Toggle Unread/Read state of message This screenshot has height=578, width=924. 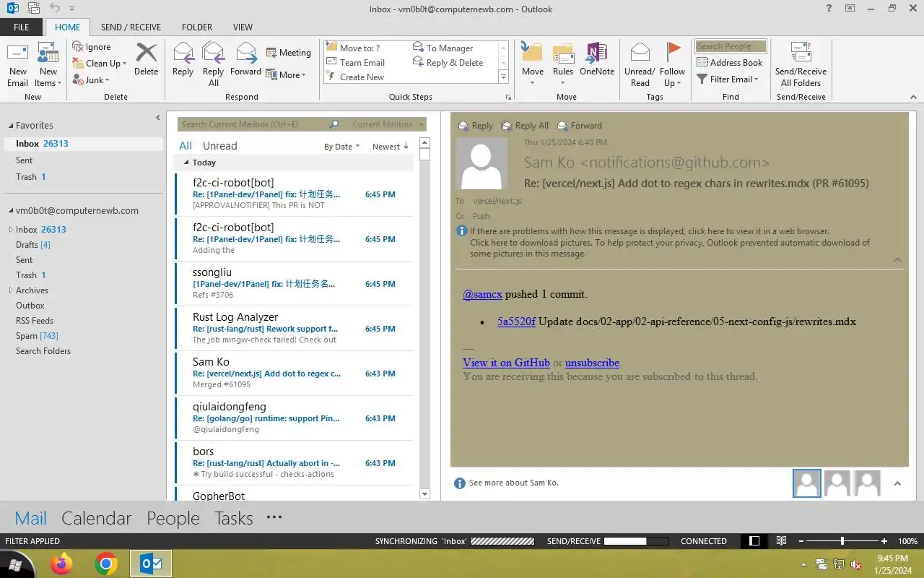coord(640,65)
